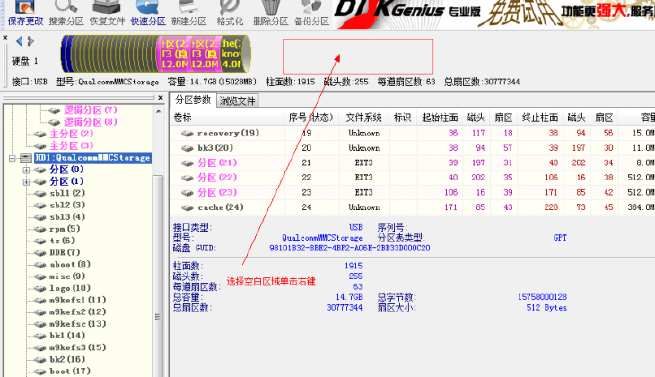Choose the 格式化 format toolbar icon

[229, 13]
